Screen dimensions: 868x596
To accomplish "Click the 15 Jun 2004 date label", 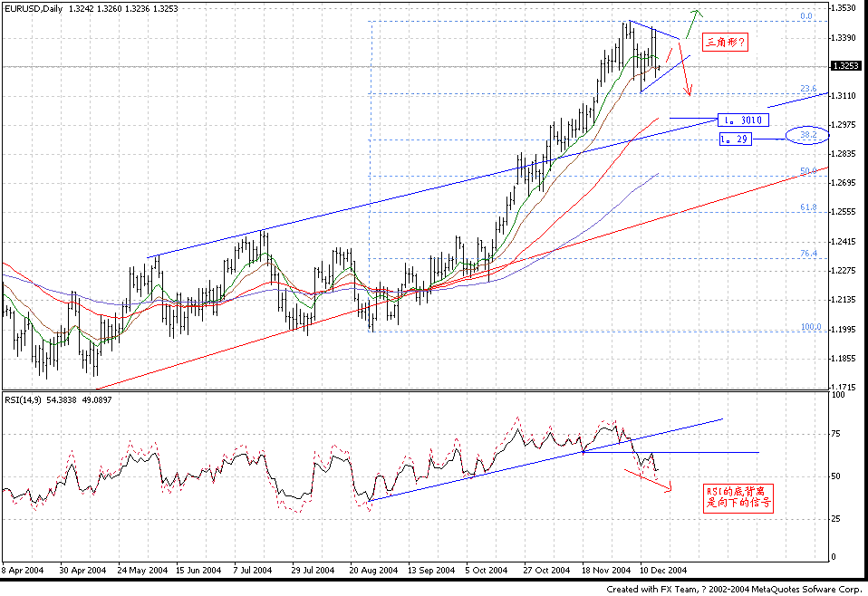I will (x=198, y=570).
